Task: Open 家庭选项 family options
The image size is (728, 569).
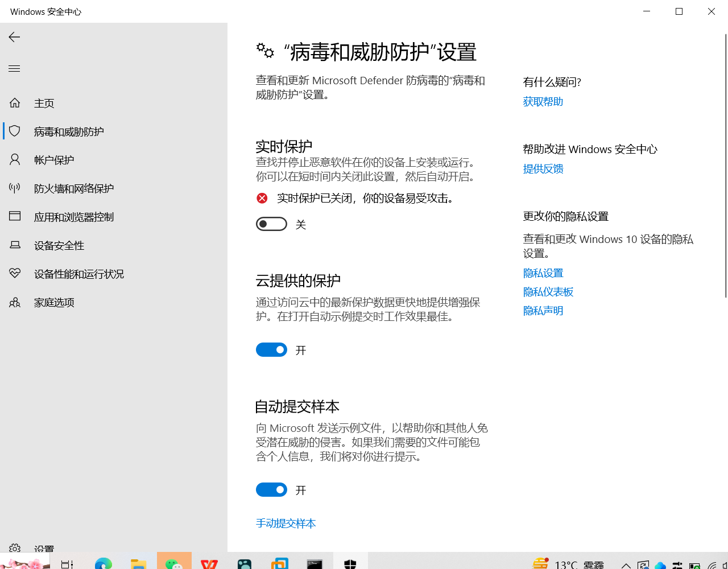Action: pyautogui.click(x=114, y=302)
